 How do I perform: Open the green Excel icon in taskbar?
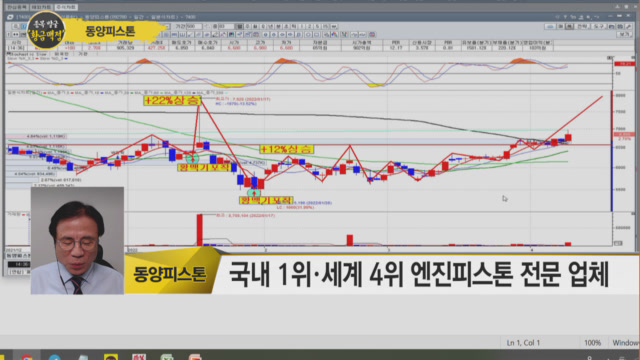(167, 357)
